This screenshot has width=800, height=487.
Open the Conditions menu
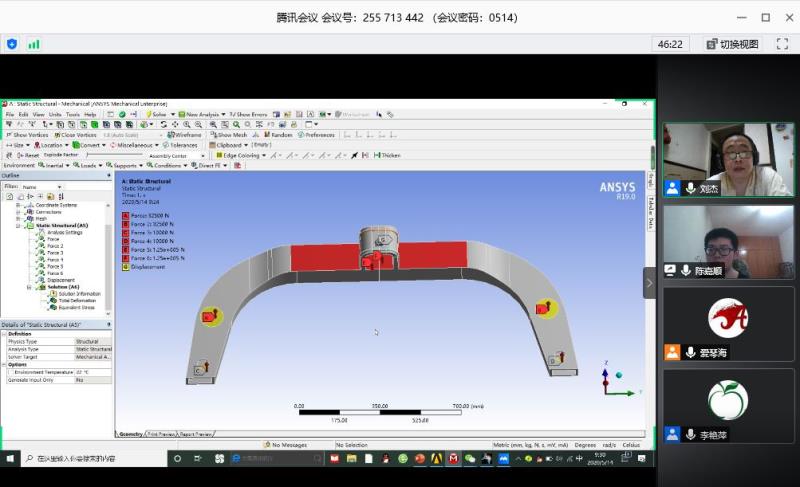167,165
